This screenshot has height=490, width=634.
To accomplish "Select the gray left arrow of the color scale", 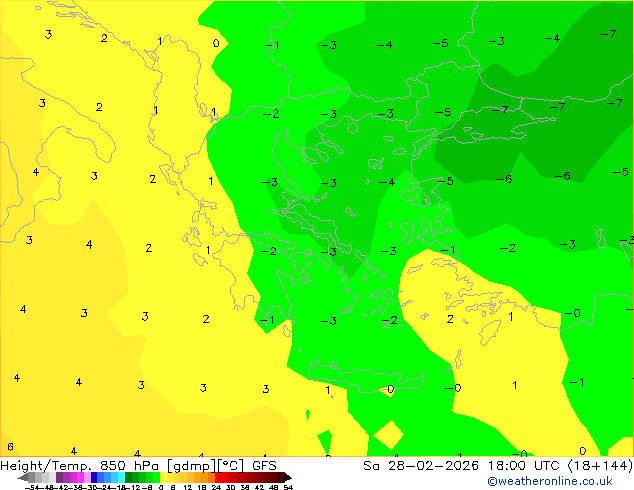I will click(x=23, y=477).
